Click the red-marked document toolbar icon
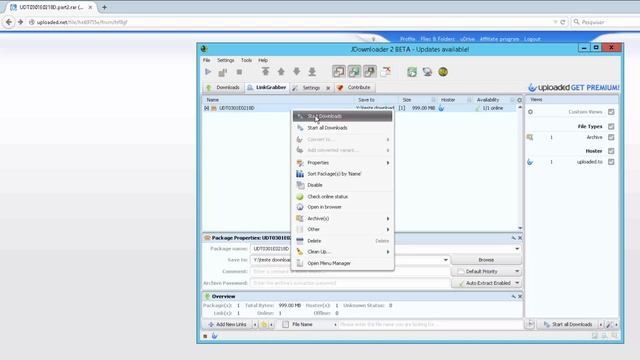Image resolution: width=640 pixels, height=360 pixels. [385, 71]
